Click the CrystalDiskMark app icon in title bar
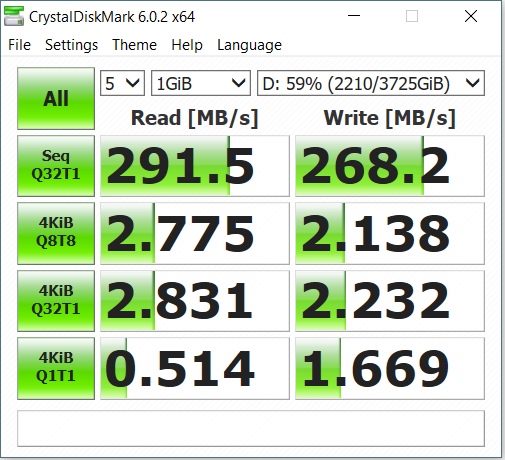This screenshot has height=460, width=505. [14, 16]
